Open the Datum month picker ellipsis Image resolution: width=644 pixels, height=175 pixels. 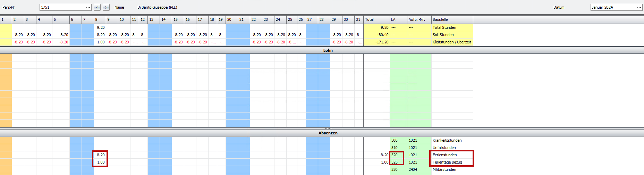(x=639, y=7)
